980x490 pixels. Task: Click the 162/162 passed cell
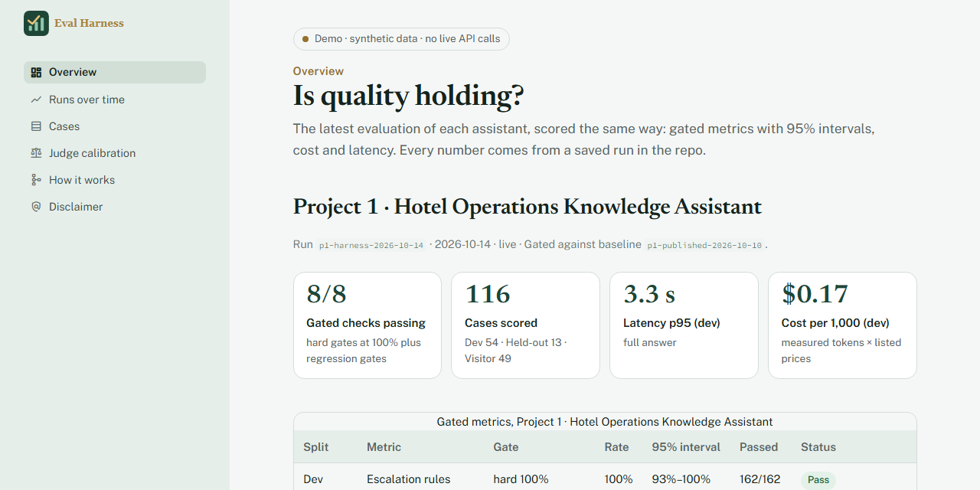point(760,479)
